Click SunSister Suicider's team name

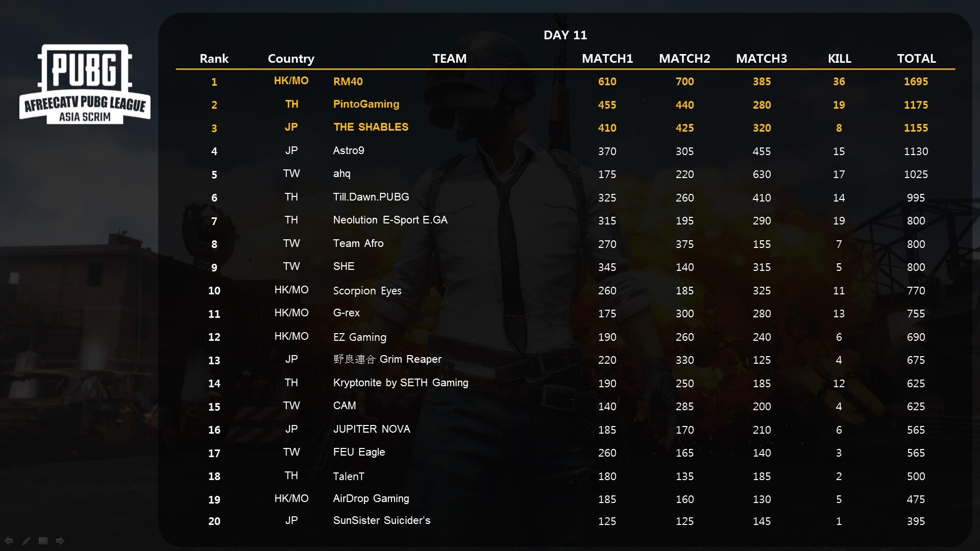point(381,521)
